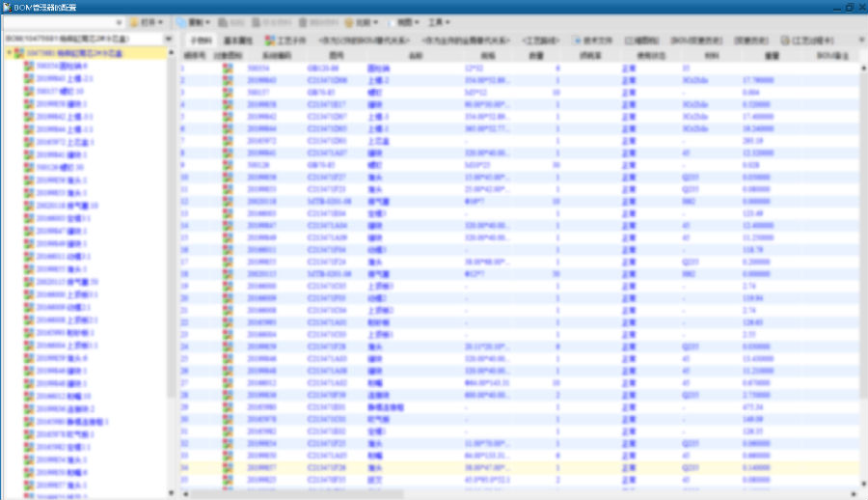Click the object icon in table row 12

tap(228, 201)
